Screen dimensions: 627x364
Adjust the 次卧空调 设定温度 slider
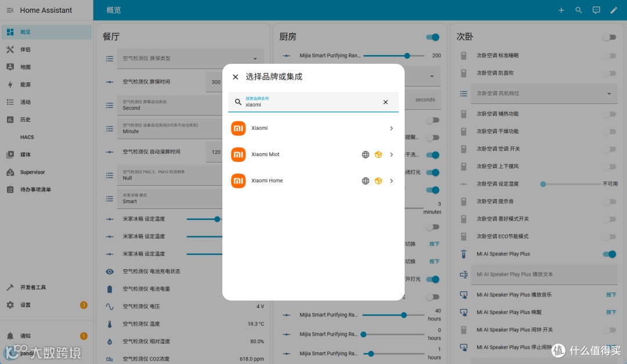pos(570,184)
